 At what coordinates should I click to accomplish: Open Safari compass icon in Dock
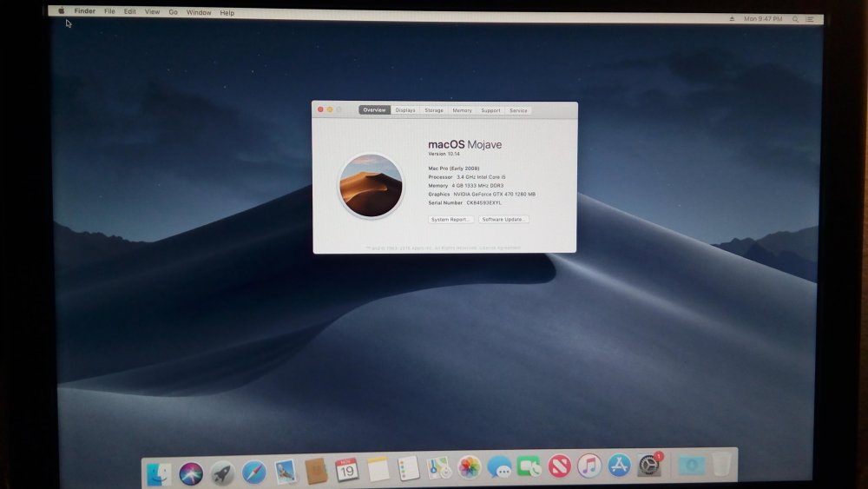[254, 472]
